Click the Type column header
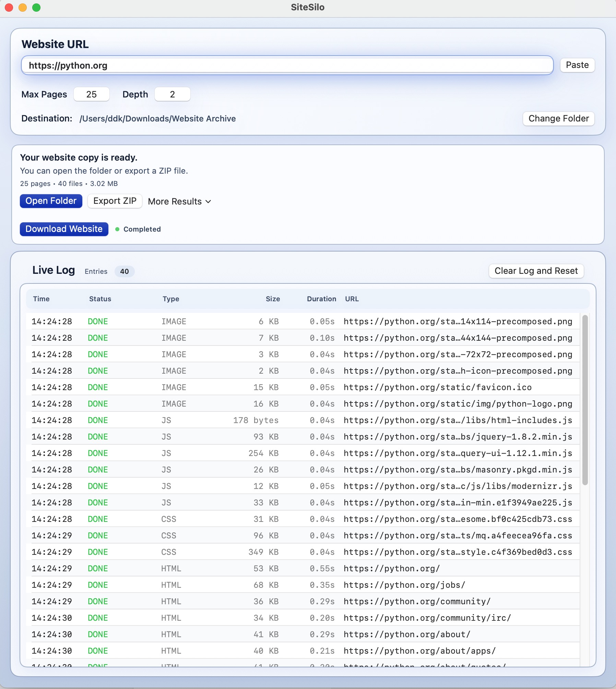 tap(171, 299)
